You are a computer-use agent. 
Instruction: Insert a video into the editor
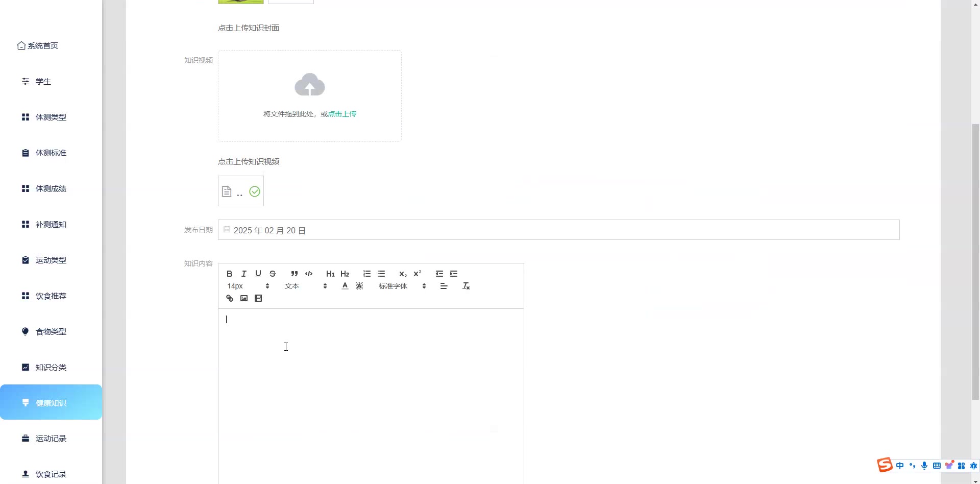point(258,298)
